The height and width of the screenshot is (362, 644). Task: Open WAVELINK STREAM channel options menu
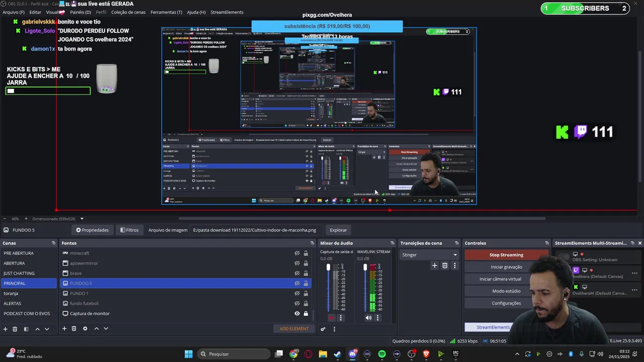(378, 318)
